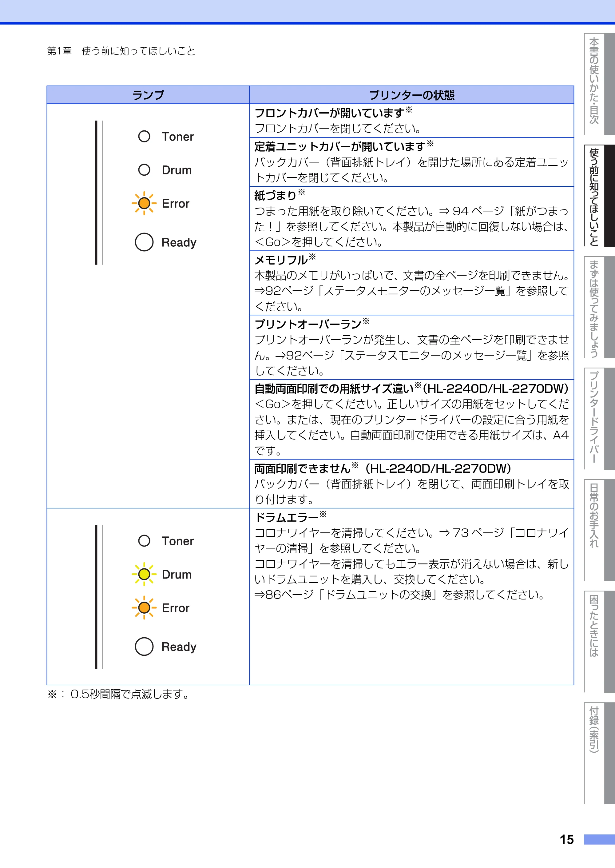Open the プリンタードライバー side tab
Viewport: 615px width, 868px height.
coord(599,419)
